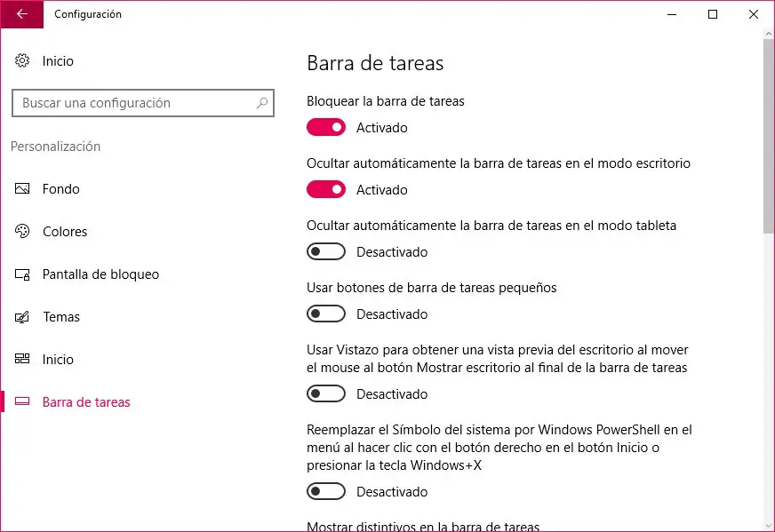This screenshot has width=775, height=532.
Task: Enable small taskbar buttons toggle
Action: coord(326,314)
